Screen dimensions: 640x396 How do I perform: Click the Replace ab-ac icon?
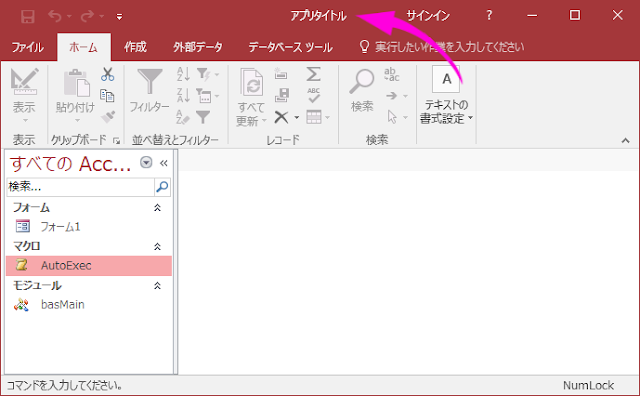pyautogui.click(x=392, y=74)
